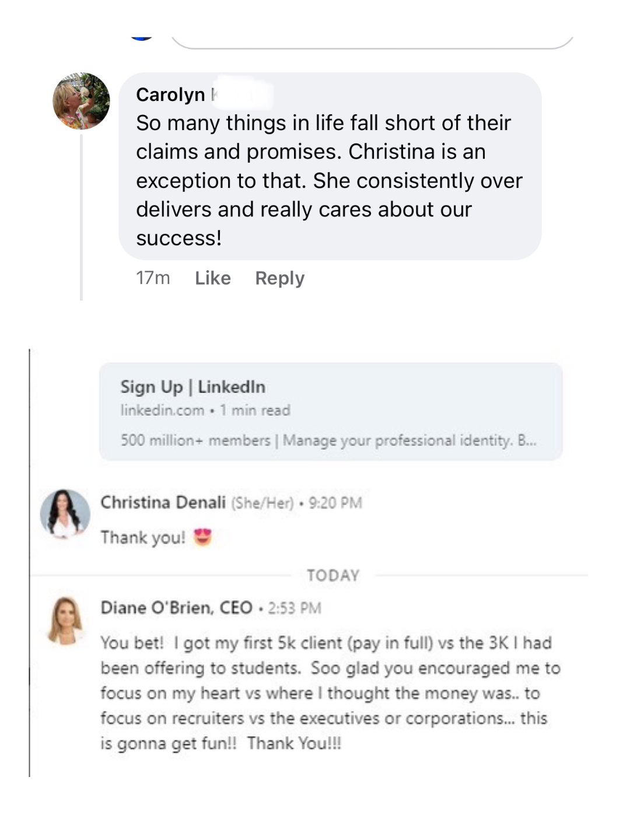The height and width of the screenshot is (840, 630).
Task: Click the heart-eyes emoji in Christina's message
Action: (202, 537)
